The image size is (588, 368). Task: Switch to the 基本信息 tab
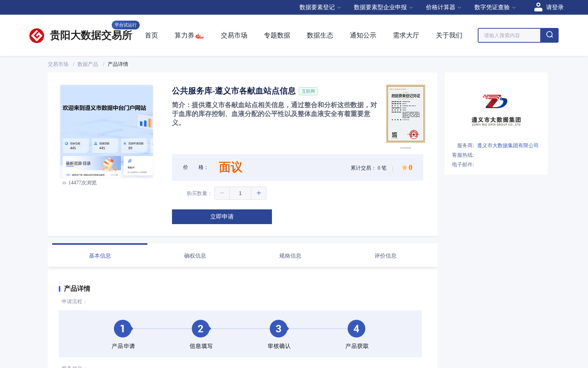point(100,256)
